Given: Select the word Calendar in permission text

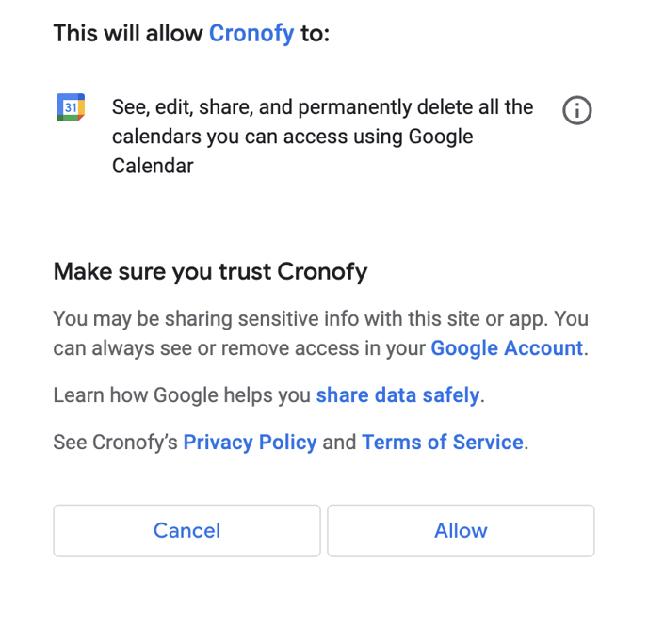Looking at the screenshot, I should (x=153, y=166).
